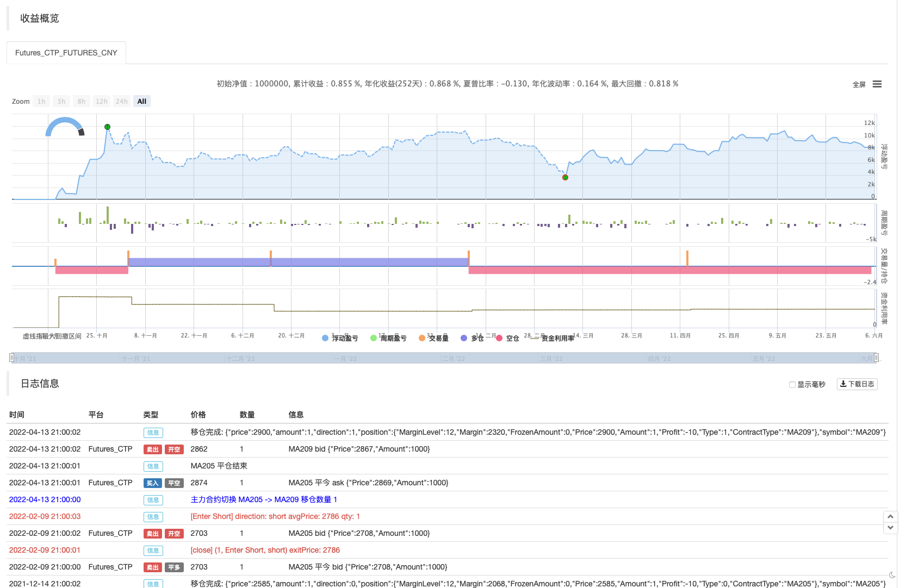Click the purple 多仓 position bar
The height and width of the screenshot is (588, 900).
[299, 262]
